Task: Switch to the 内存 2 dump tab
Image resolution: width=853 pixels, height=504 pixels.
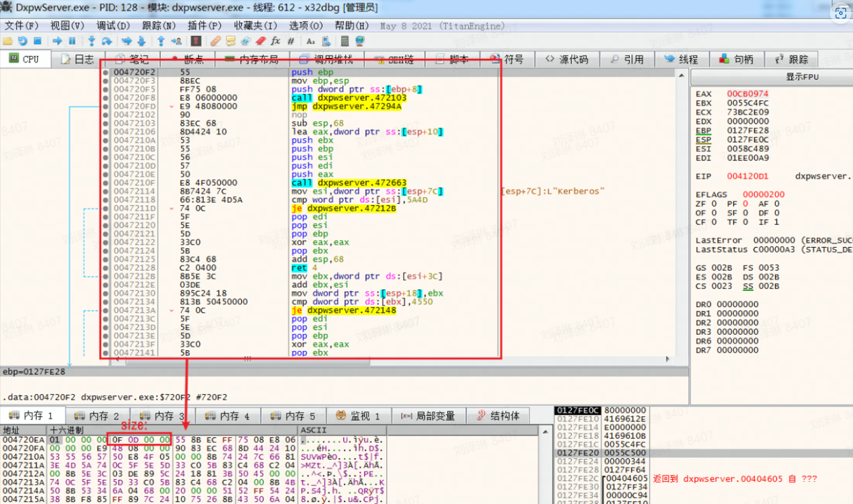Action: 99,416
